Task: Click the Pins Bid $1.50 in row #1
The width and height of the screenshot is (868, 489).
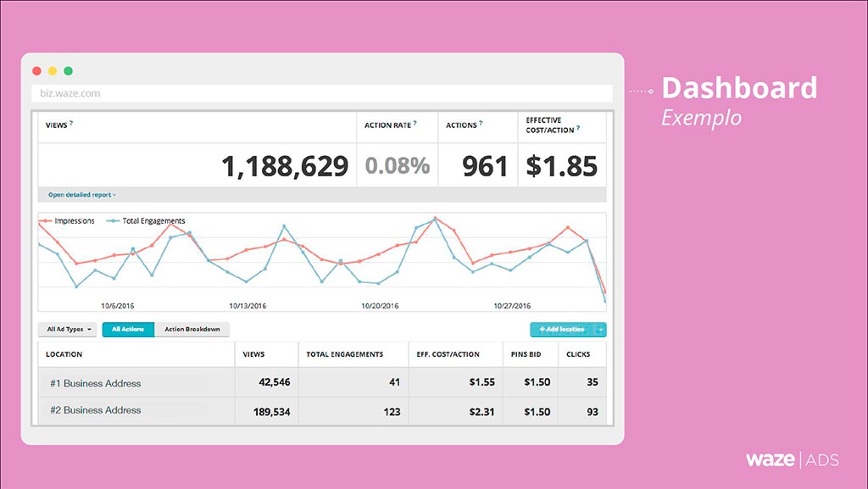Action: [x=537, y=381]
